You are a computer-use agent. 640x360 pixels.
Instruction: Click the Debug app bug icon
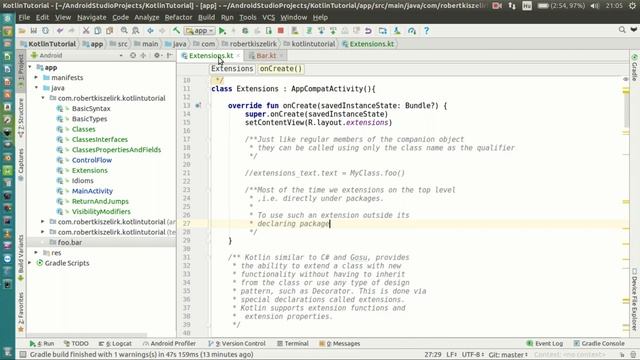pos(245,31)
